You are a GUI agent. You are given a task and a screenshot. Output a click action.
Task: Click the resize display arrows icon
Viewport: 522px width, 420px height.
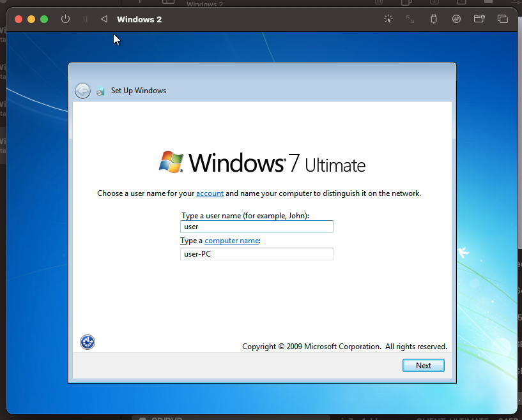pos(410,19)
